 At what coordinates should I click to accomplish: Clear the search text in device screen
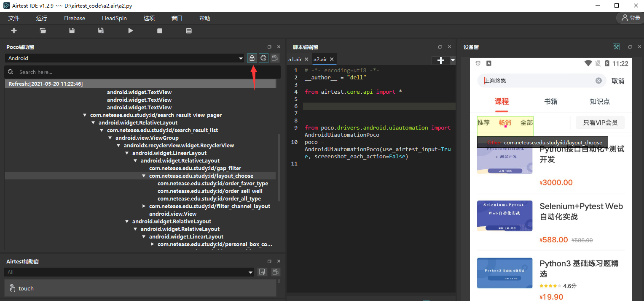click(x=598, y=81)
